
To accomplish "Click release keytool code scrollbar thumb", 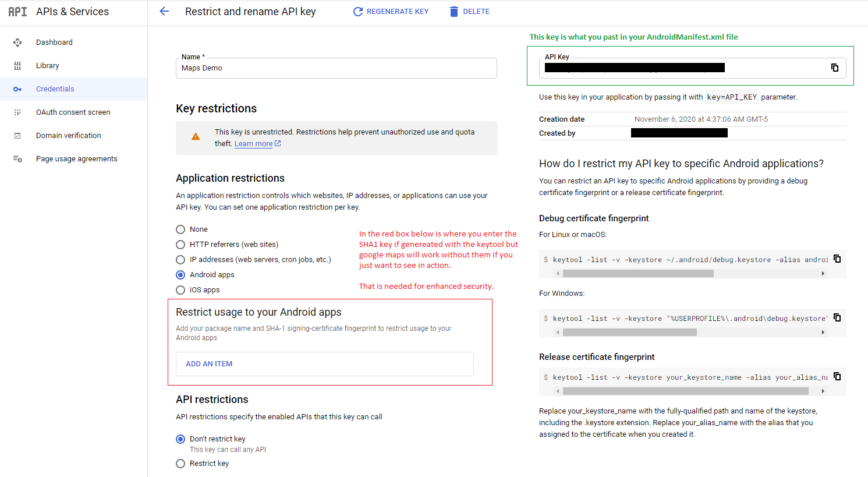I will coord(686,391).
